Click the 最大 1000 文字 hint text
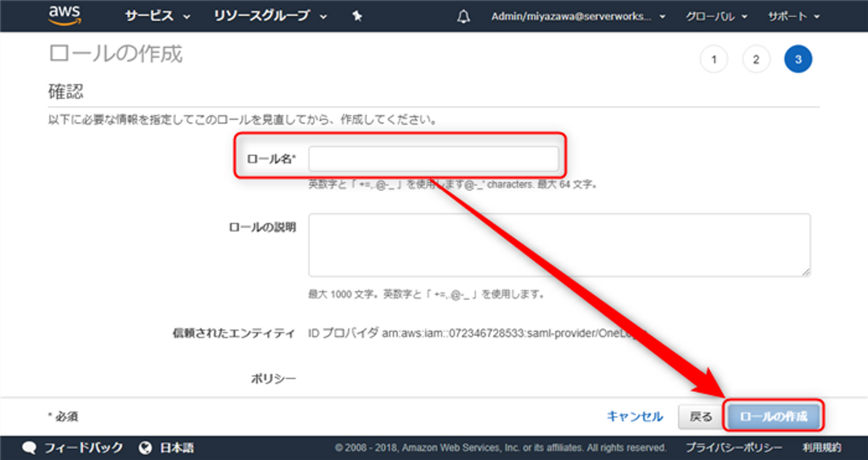Viewport: 868px width, 460px height. [427, 295]
